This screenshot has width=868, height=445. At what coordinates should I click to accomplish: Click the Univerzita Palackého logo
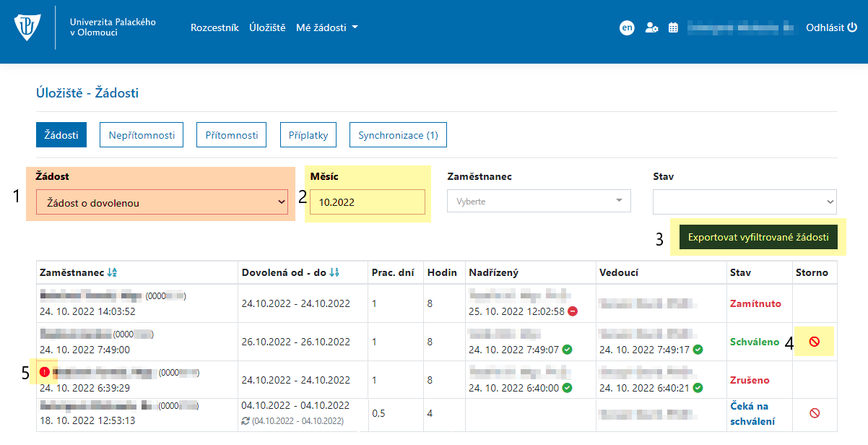tap(27, 27)
